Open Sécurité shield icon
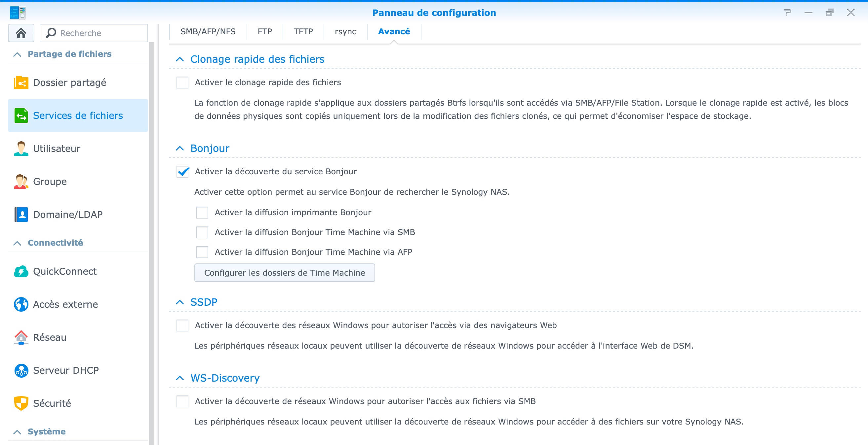 tap(21, 403)
